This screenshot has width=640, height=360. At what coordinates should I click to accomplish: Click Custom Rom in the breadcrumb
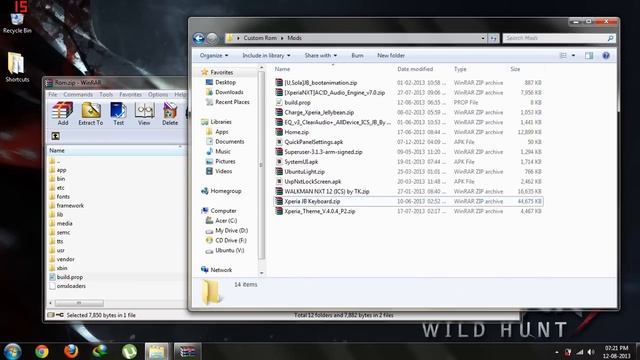click(x=260, y=38)
